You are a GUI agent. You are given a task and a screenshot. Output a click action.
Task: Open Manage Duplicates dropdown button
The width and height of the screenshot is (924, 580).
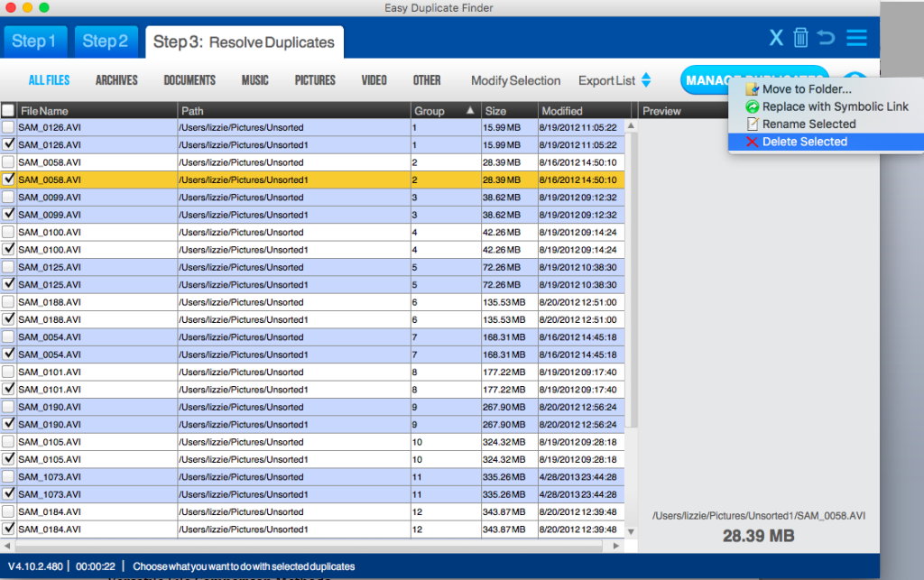754,80
